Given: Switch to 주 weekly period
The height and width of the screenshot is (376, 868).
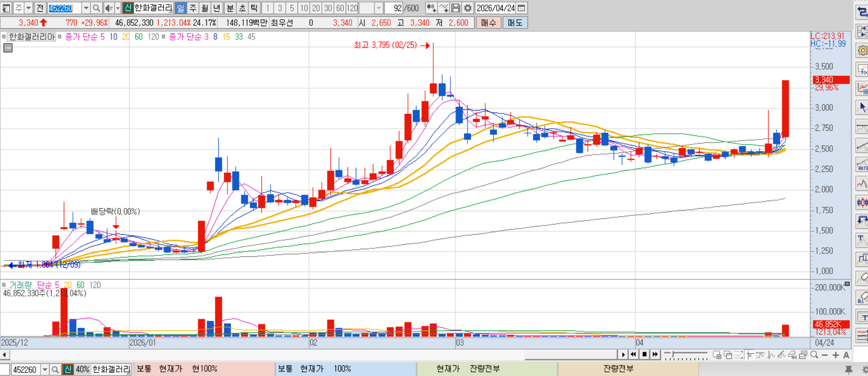Looking at the screenshot, I should [193, 8].
